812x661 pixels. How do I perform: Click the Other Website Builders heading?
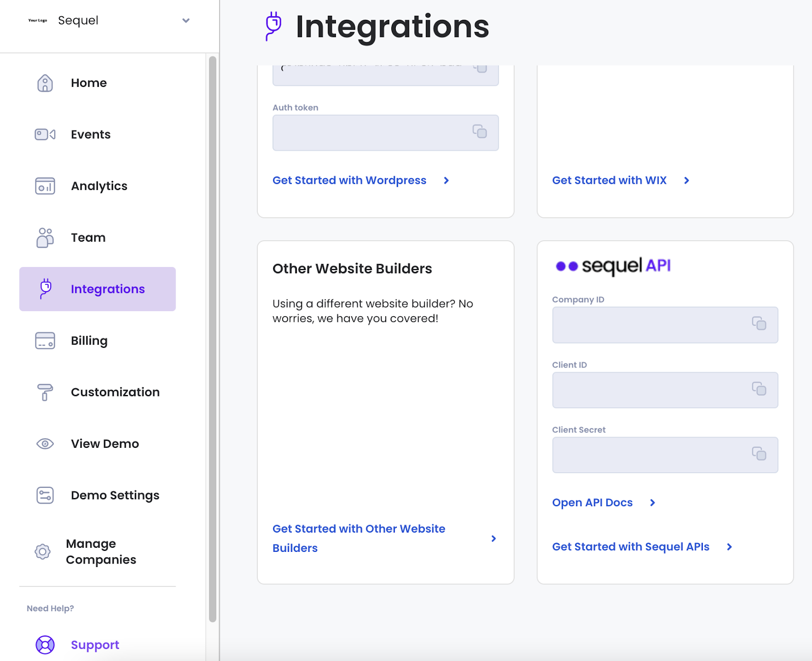[x=352, y=269]
